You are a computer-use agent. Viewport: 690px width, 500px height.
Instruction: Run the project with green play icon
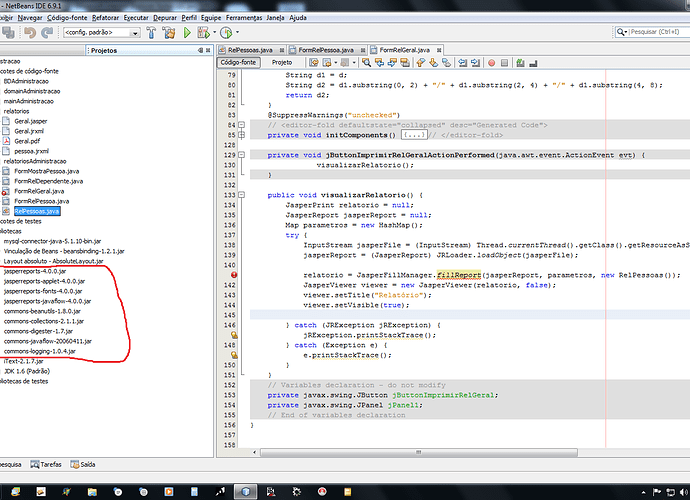coord(187,32)
